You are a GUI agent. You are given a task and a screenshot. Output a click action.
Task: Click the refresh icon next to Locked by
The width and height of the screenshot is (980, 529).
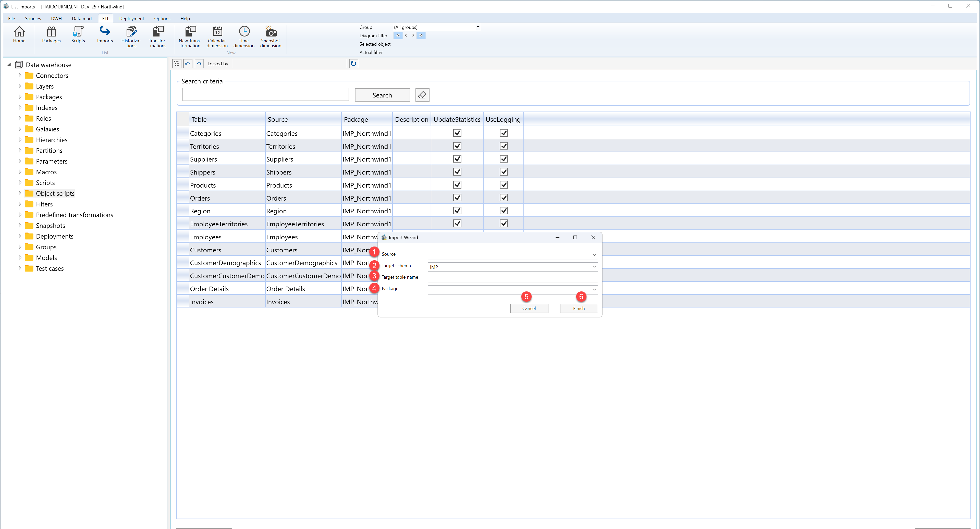tap(353, 64)
